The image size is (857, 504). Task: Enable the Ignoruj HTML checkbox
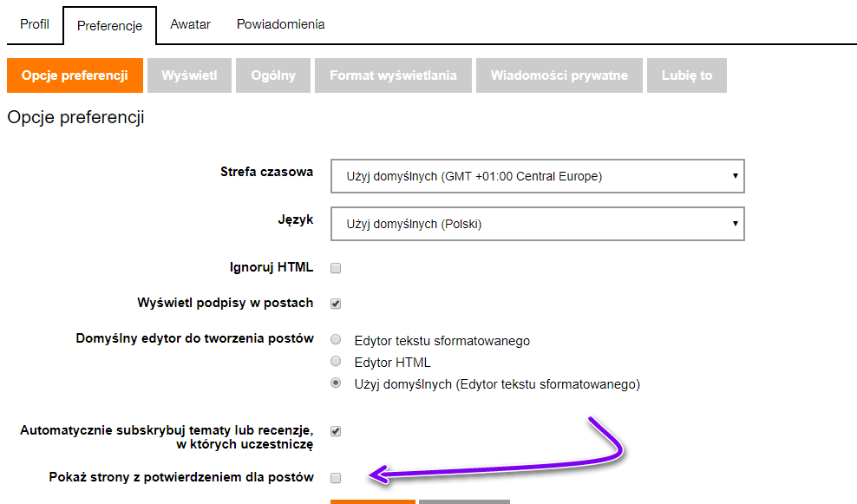pyautogui.click(x=336, y=268)
